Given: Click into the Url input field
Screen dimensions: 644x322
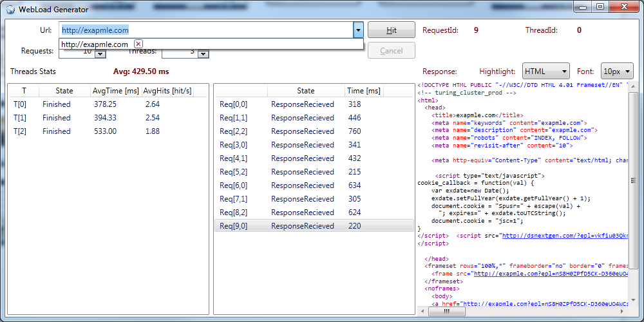Looking at the screenshot, I should coord(206,30).
